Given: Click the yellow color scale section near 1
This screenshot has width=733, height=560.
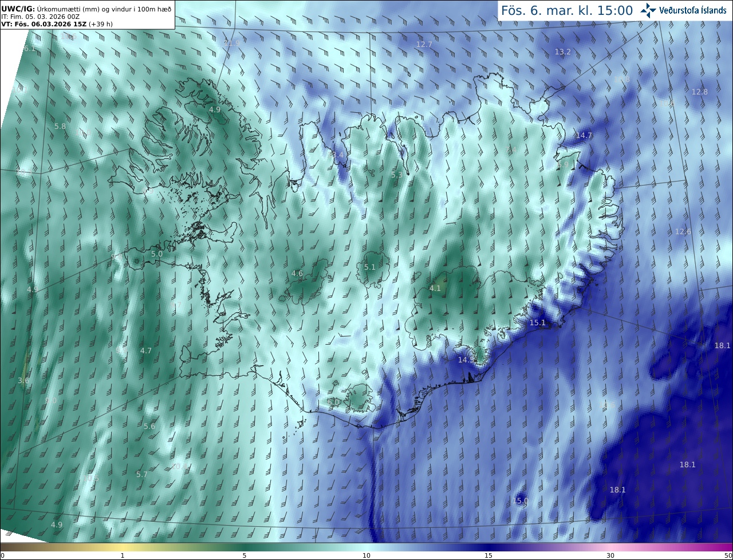Looking at the screenshot, I should 123,547.
